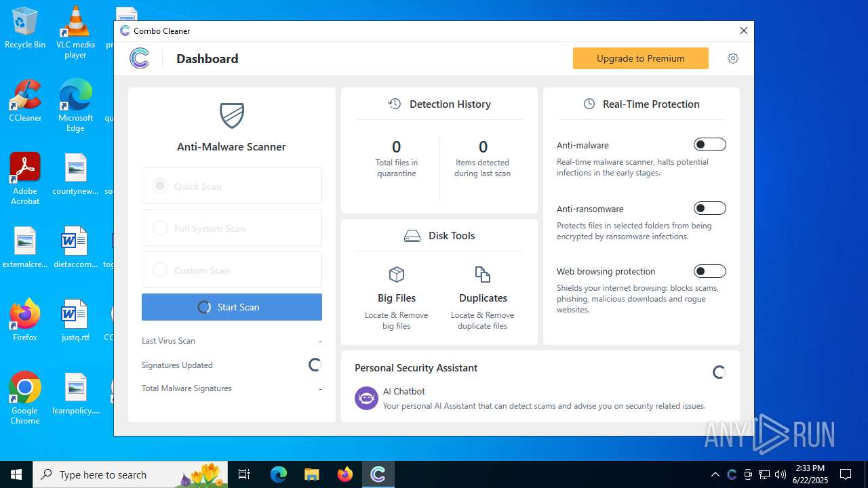
Task: Open the notifications action center
Action: pos(846,474)
